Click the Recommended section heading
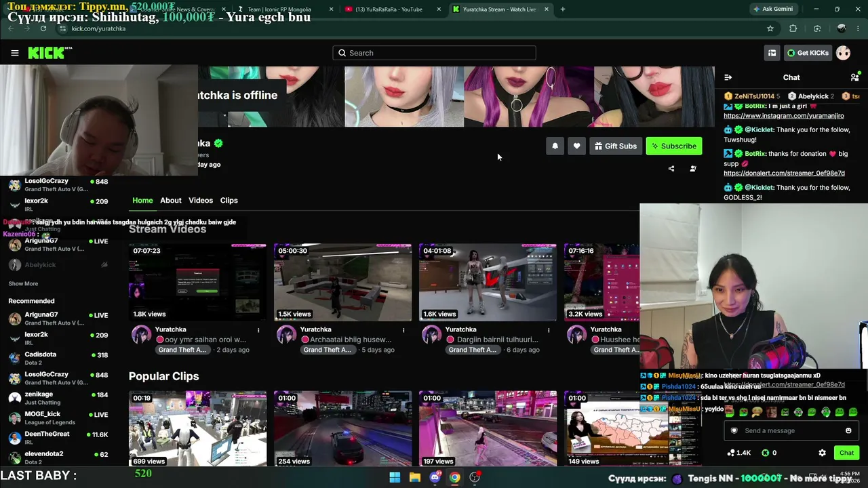Image resolution: width=868 pixels, height=488 pixels. 31,301
